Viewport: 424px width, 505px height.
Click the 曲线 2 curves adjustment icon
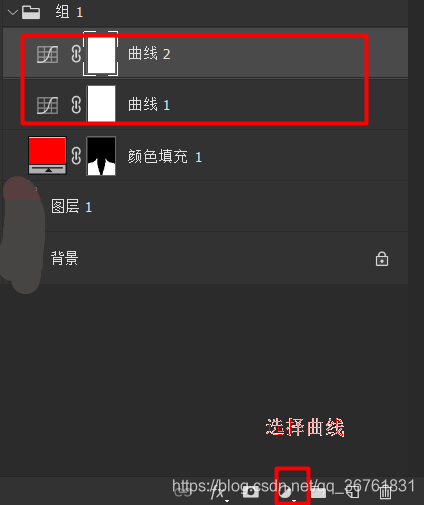pyautogui.click(x=47, y=54)
